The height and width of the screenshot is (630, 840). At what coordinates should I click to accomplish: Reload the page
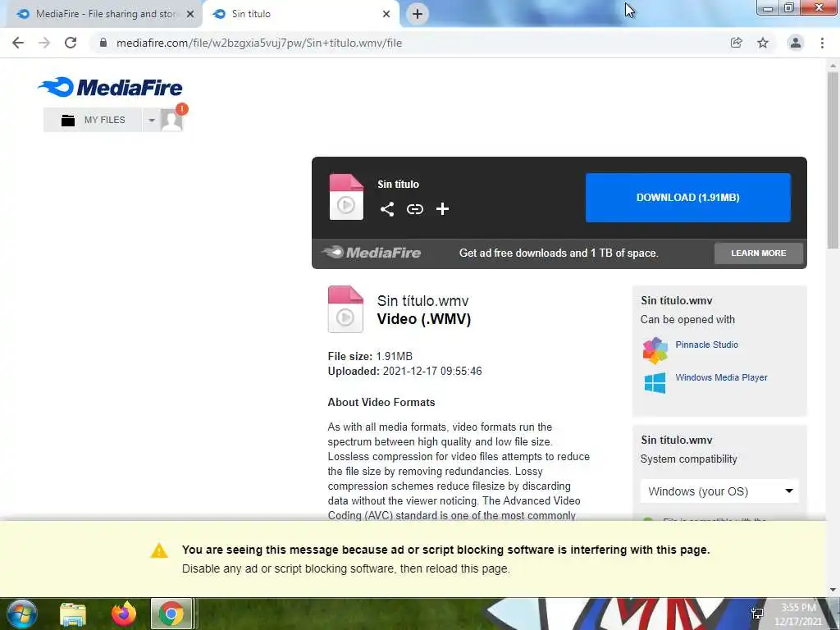coord(71,43)
